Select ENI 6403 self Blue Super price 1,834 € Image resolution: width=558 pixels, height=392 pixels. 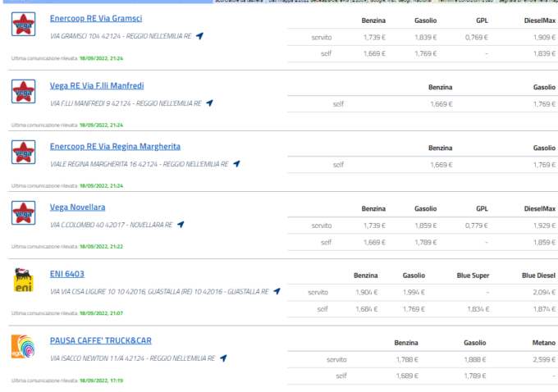click(478, 309)
